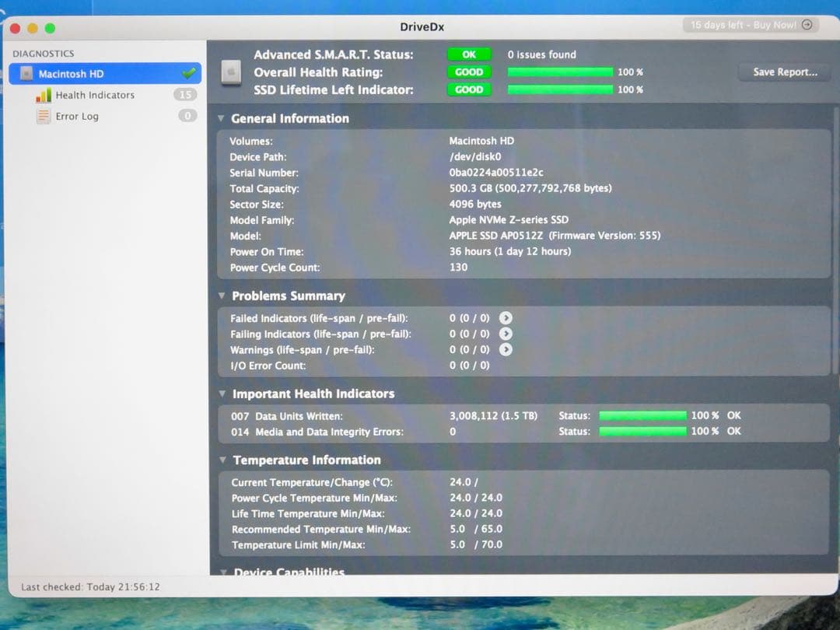The image size is (840, 630).
Task: Collapse the General Information section
Action: [x=222, y=118]
